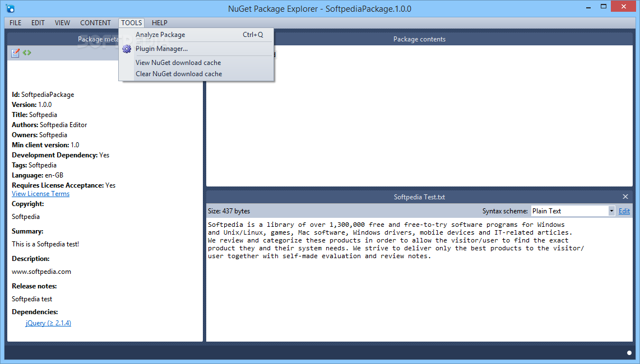Image resolution: width=640 pixels, height=364 pixels.
Task: Click the Edit link beside syntax scheme
Action: (x=624, y=211)
